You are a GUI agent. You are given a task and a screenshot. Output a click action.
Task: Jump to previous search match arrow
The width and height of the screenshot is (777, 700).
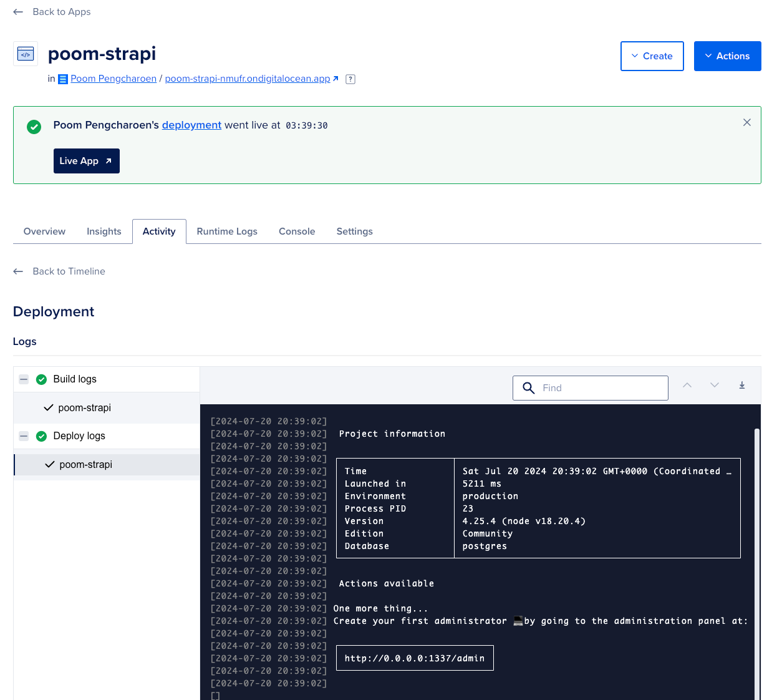(x=687, y=386)
